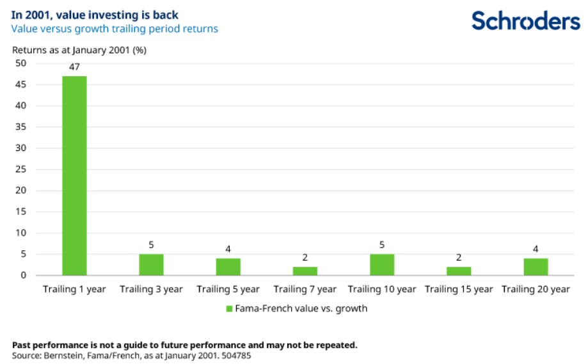Select the Trailing 1 year bar
The image size is (588, 364).
74,176
